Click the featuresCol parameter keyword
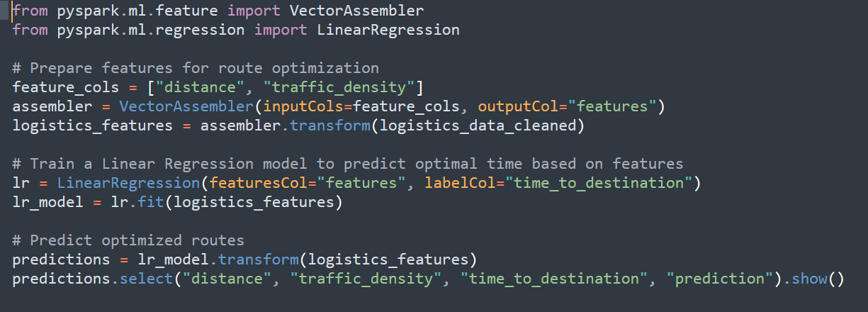Screen dimensions: 868x312 click(x=259, y=183)
